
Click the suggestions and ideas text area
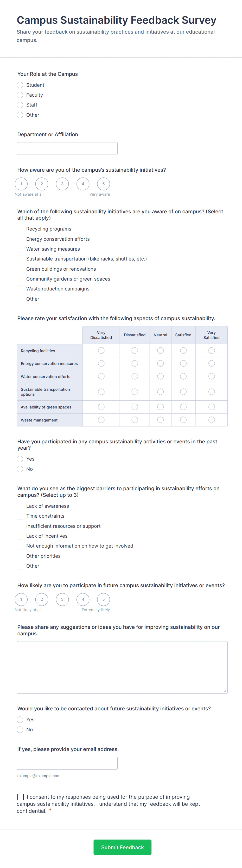point(122,667)
